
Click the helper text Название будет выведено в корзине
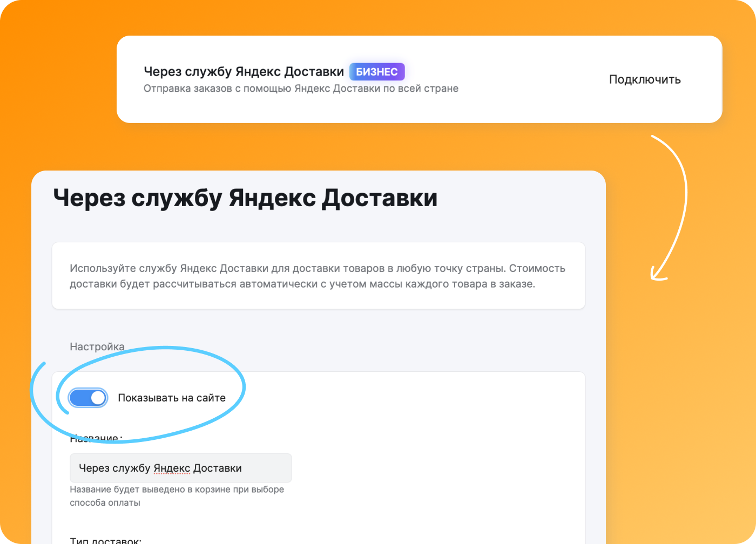[x=177, y=489]
